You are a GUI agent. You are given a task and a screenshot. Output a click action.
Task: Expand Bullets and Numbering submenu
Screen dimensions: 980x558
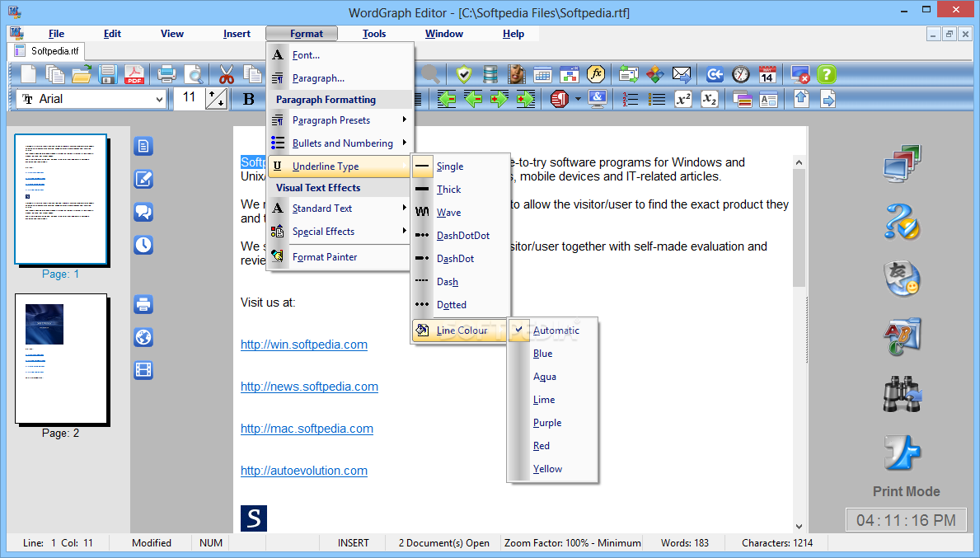click(x=340, y=143)
